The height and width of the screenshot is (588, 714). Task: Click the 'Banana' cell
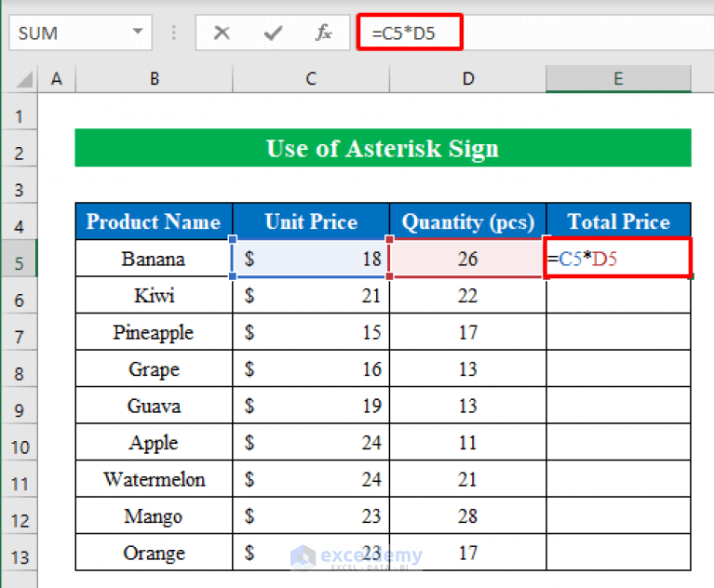tap(154, 259)
